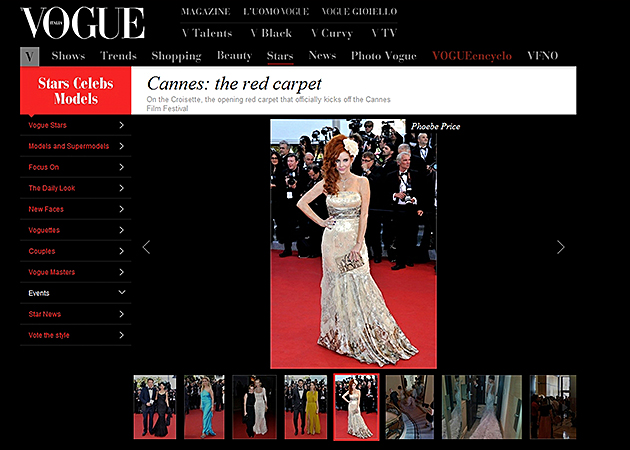Expand the Focus On sidebar section
The width and height of the screenshot is (630, 450).
point(121,167)
